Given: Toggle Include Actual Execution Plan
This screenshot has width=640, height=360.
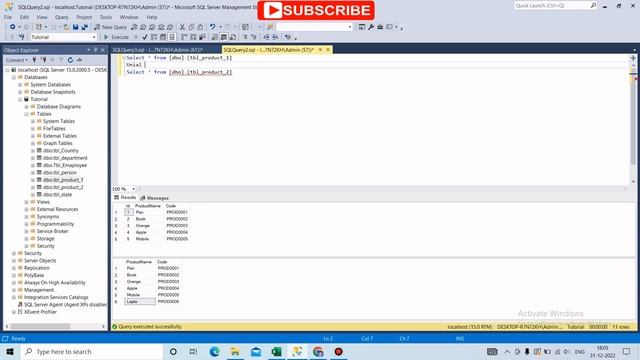Looking at the screenshot, I should point(184,37).
